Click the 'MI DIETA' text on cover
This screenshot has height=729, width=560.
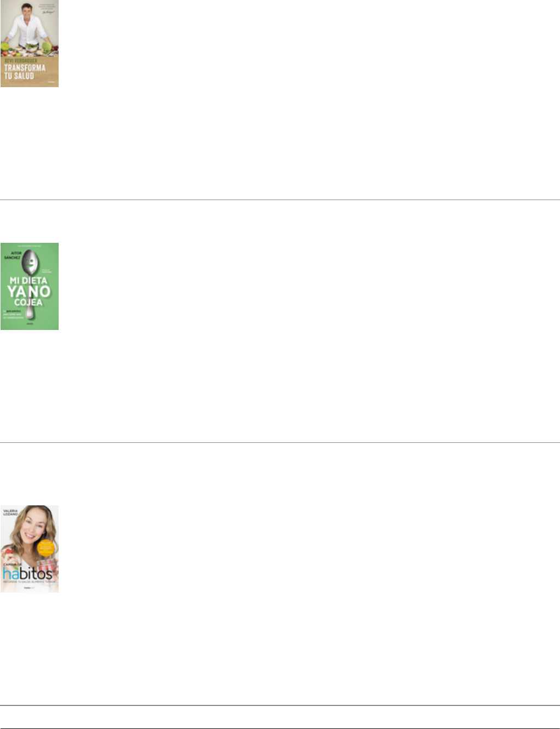point(28,281)
